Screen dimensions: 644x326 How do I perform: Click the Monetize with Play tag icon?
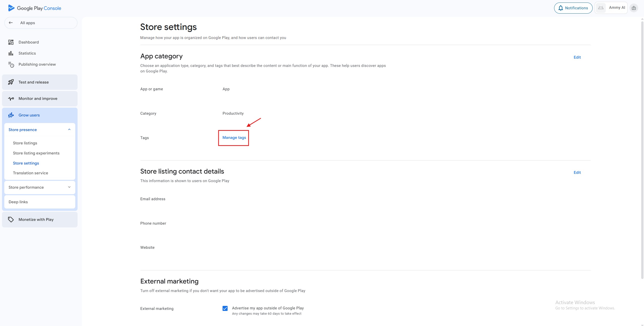[x=11, y=220]
